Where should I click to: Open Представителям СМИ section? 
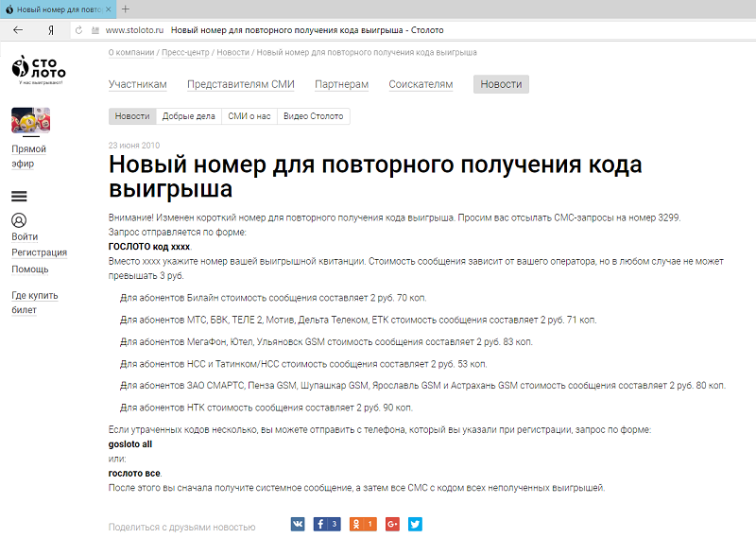click(241, 84)
